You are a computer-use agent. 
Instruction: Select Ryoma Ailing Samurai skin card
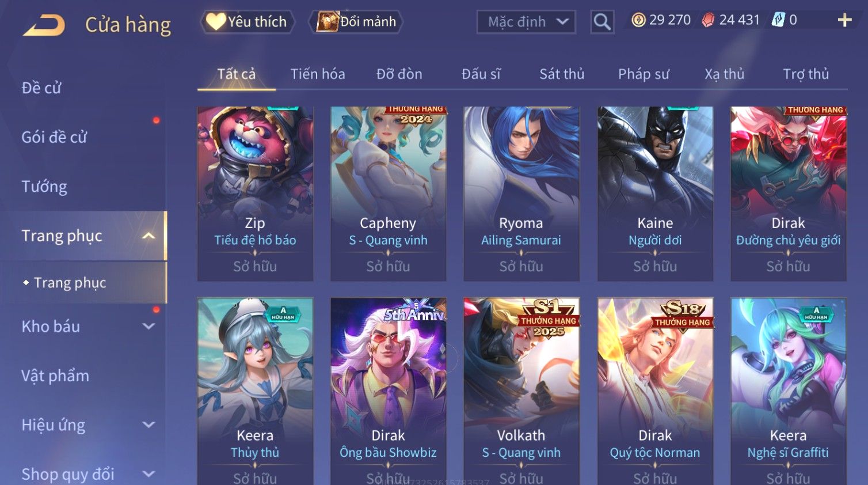point(521,194)
